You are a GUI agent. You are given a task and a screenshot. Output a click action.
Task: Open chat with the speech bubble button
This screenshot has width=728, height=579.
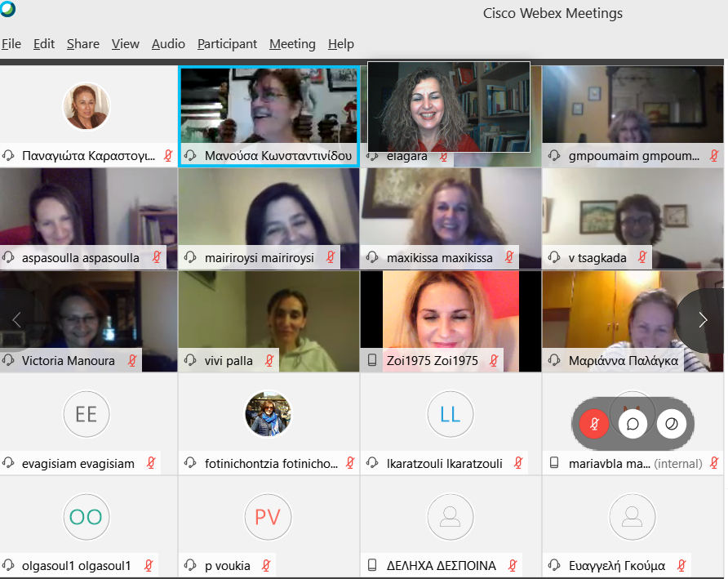633,424
